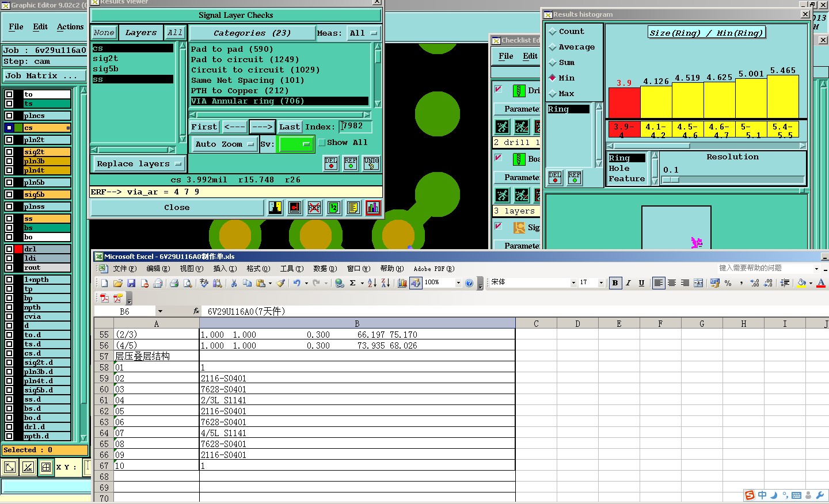Toggle checkbox for layer 'plnss'
The image size is (829, 504).
(x=9, y=207)
